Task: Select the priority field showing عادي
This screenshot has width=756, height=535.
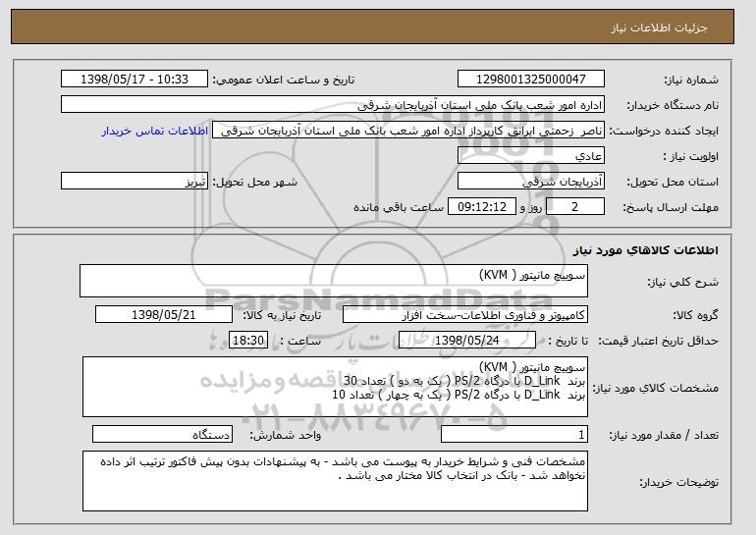Action: (531, 156)
